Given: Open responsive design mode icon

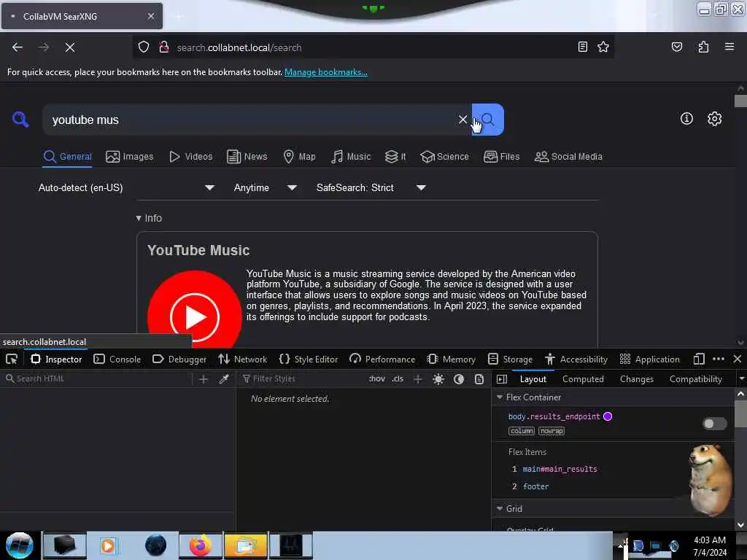Looking at the screenshot, I should [699, 359].
